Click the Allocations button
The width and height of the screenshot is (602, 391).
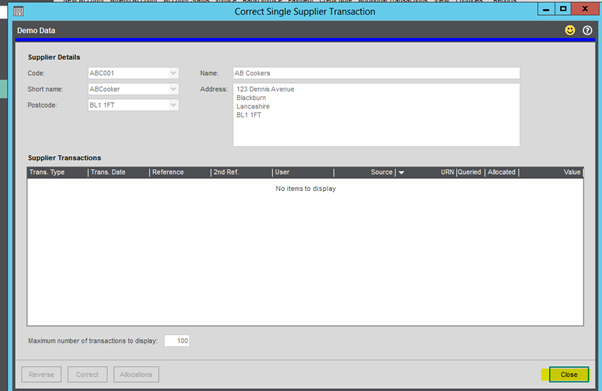[x=136, y=374]
